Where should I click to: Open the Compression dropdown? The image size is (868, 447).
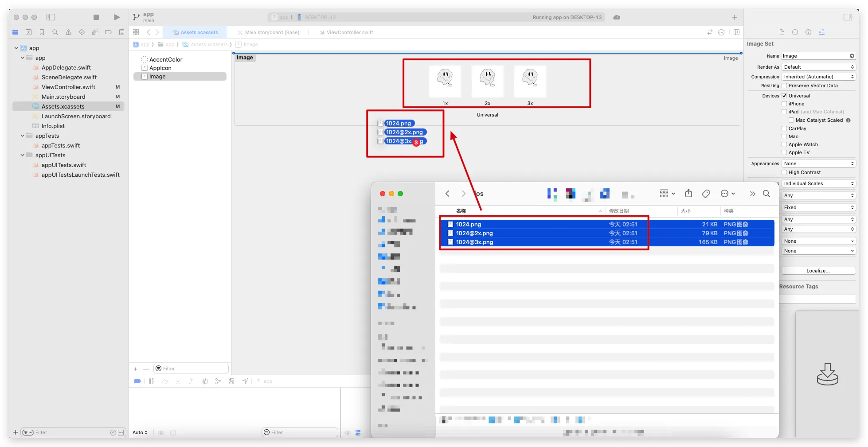pos(818,77)
